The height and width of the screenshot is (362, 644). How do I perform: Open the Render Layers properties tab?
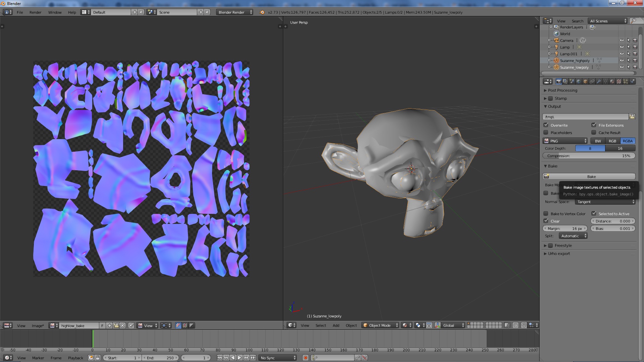click(x=565, y=81)
